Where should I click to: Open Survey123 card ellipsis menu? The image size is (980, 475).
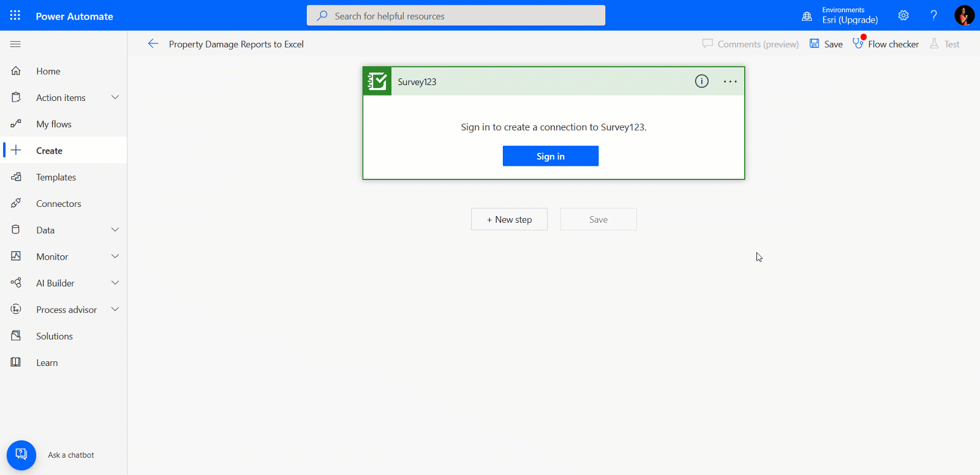(730, 81)
